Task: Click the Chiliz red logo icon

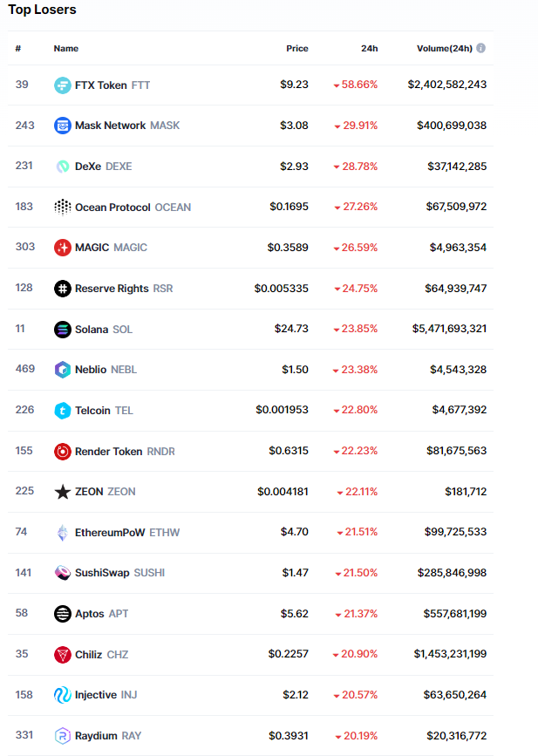Action: 63,655
